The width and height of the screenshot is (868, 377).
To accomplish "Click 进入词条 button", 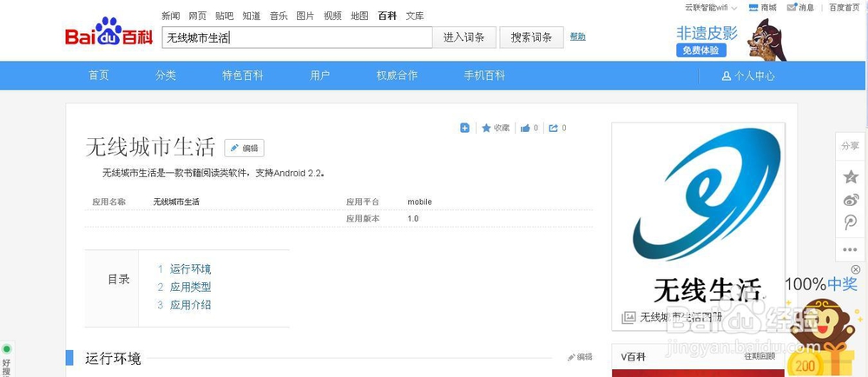I will coord(464,37).
